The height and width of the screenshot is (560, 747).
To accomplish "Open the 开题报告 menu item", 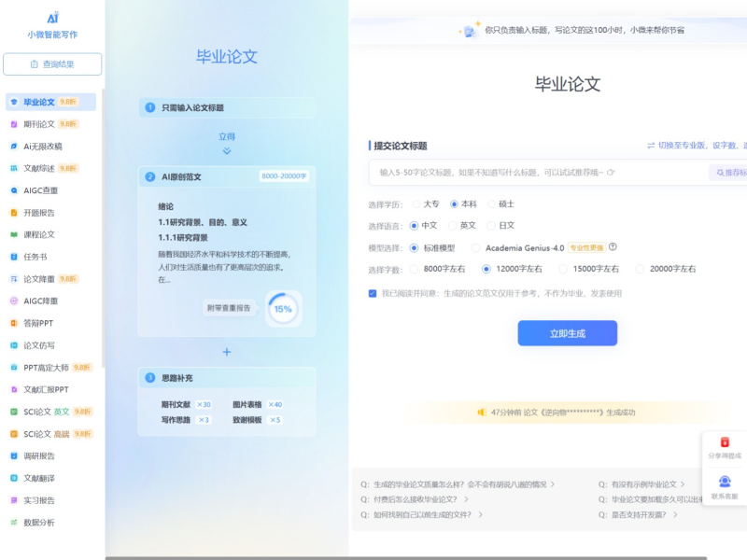I will (51, 213).
